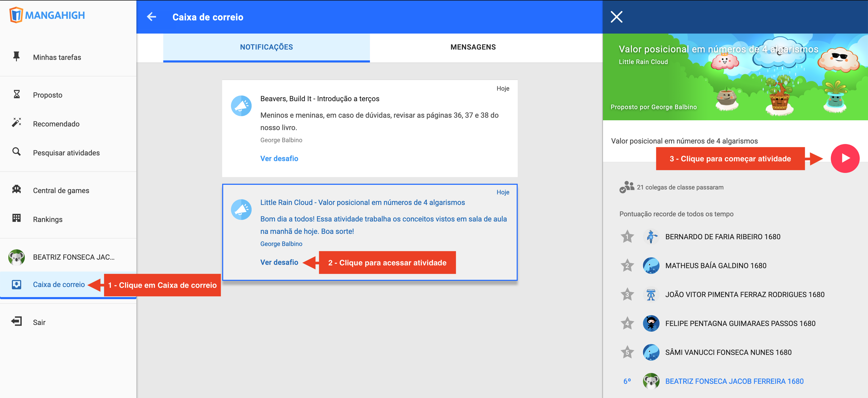Click the 'Caixa de correio' page header title
This screenshot has width=868, height=398.
pos(207,17)
